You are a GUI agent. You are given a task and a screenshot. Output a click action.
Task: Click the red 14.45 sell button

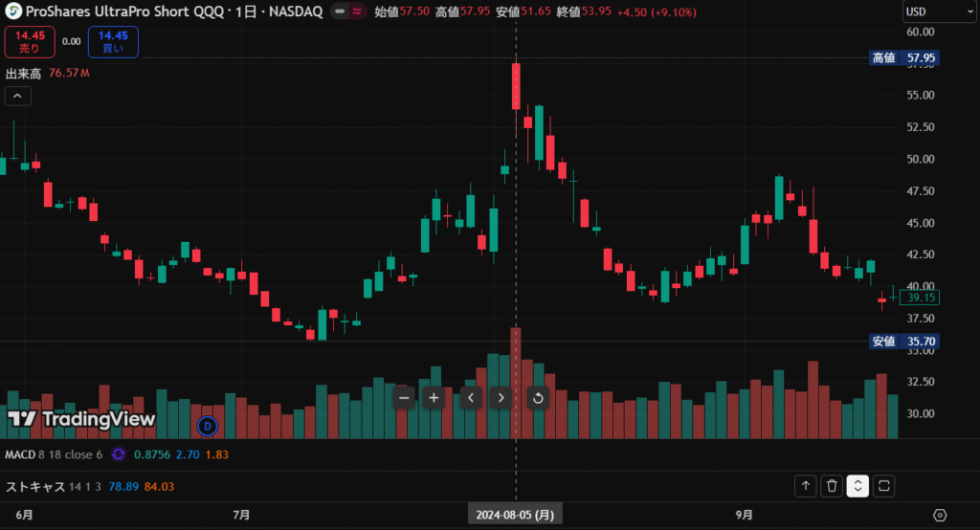(x=29, y=42)
